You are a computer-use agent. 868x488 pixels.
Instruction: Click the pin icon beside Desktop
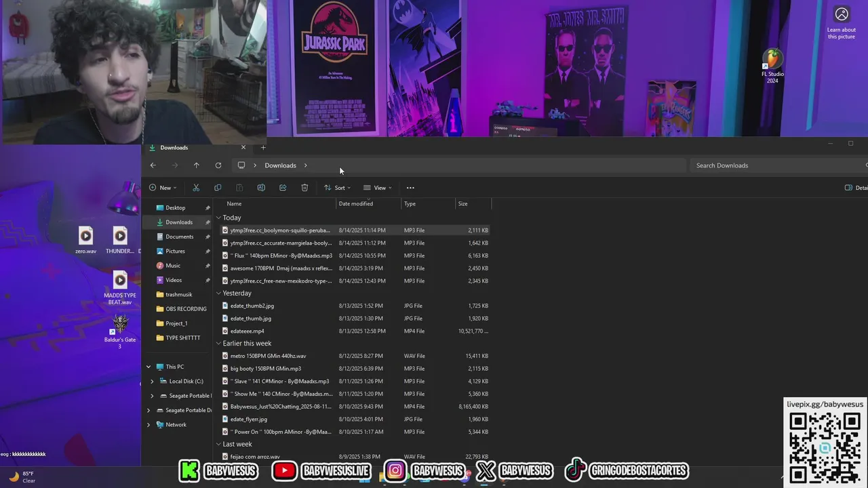tap(208, 208)
